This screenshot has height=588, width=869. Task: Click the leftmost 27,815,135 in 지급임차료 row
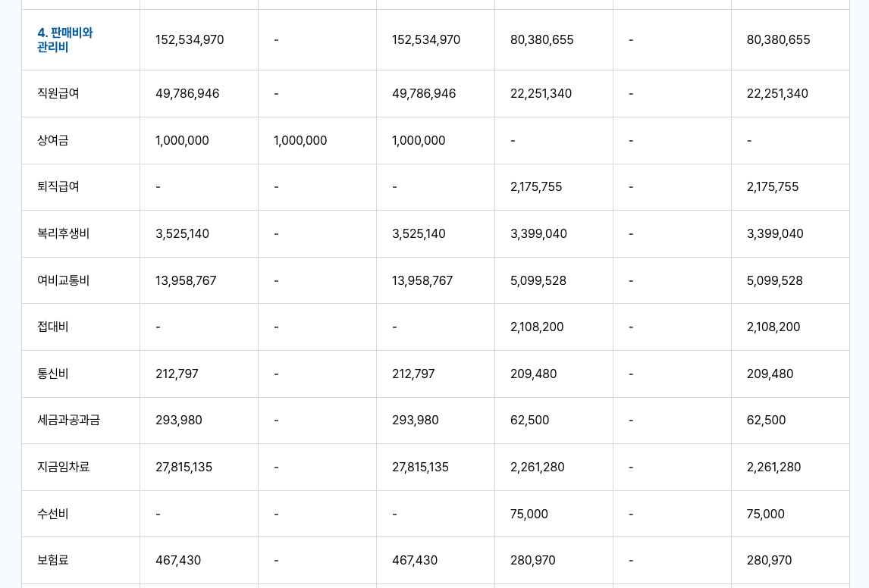click(184, 467)
